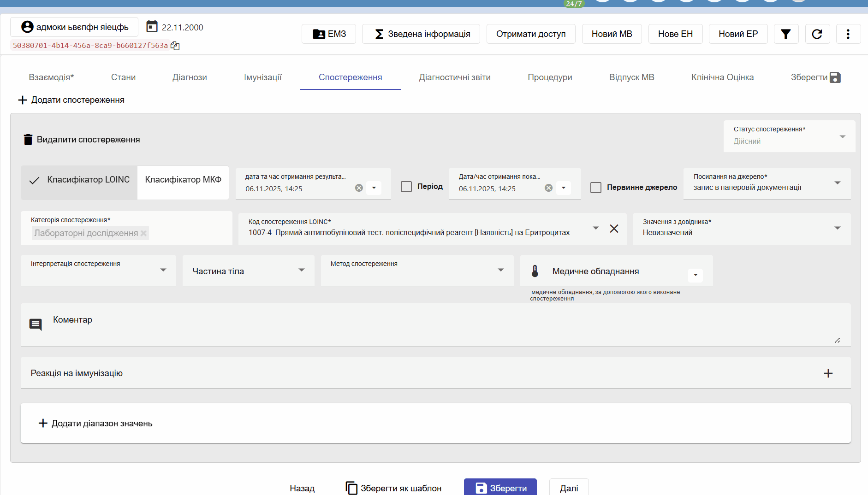Viewport: 868px width, 495px height.
Task: Click the 'Нове ЕН' button
Action: point(676,34)
